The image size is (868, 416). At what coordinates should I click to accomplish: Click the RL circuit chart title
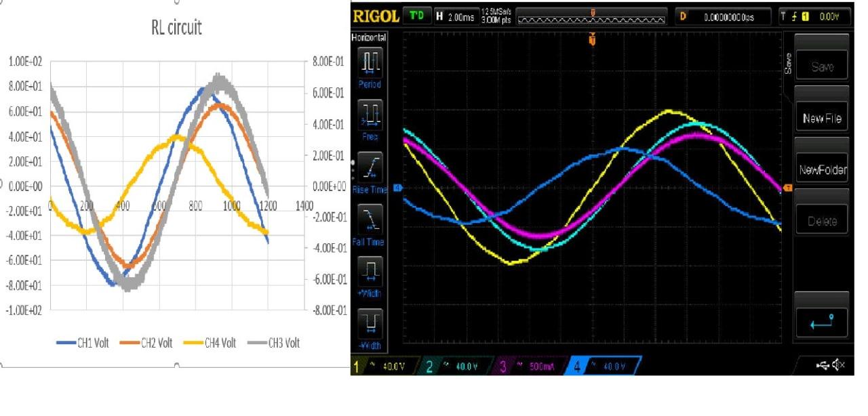click(176, 28)
